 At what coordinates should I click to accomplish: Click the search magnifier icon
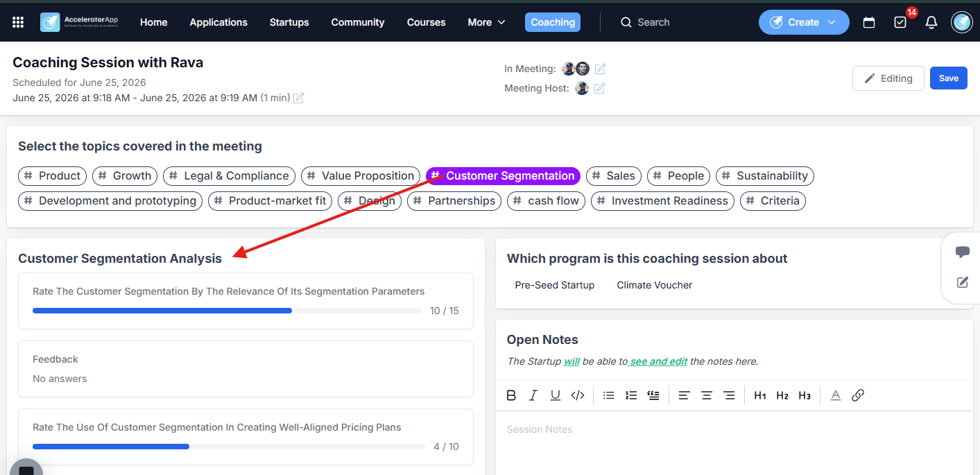click(626, 22)
